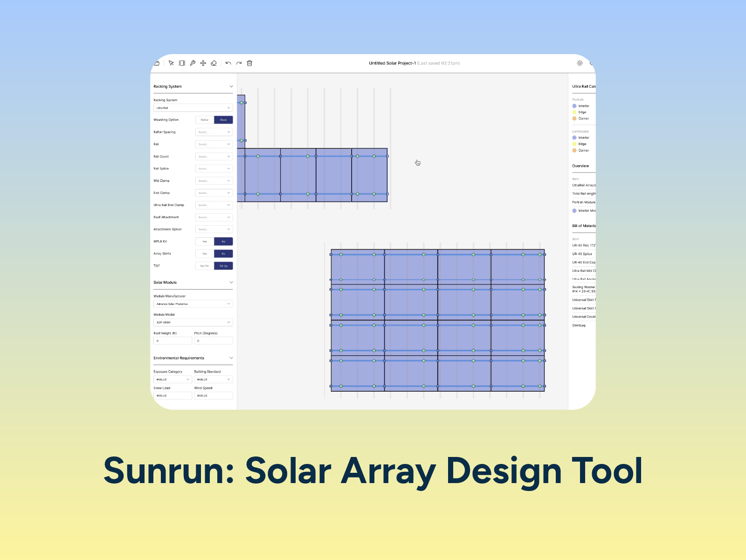
Task: Delete selection with the trash icon
Action: click(250, 63)
